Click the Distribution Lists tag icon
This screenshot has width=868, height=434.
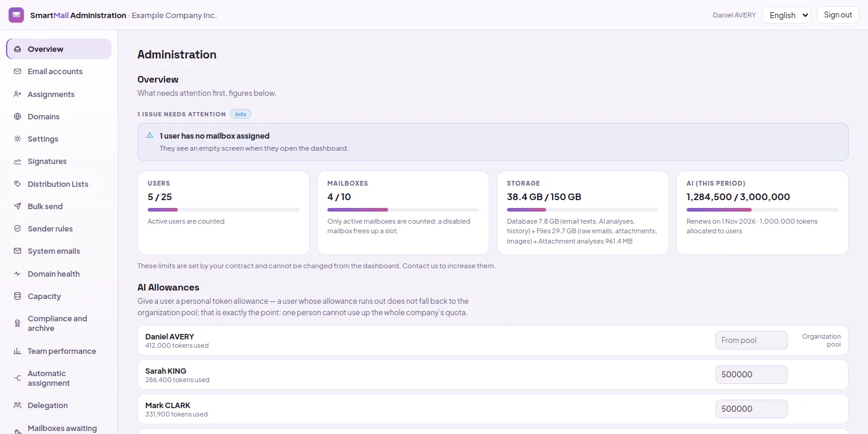(x=17, y=184)
